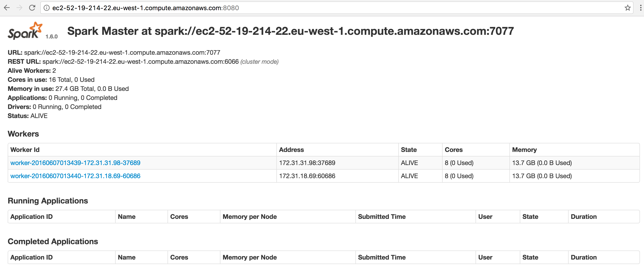
Task: Open site info icon in address bar
Action: (x=47, y=8)
